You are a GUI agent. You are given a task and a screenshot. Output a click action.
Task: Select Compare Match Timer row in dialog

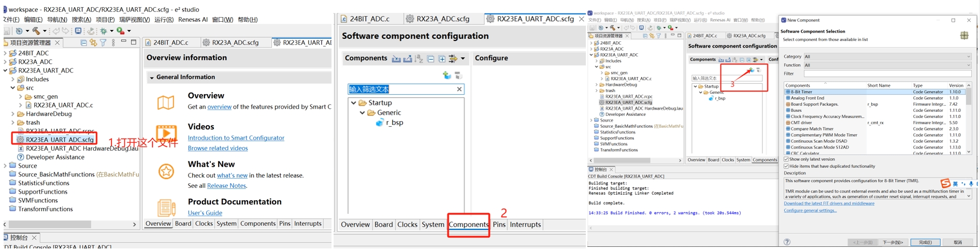874,129
